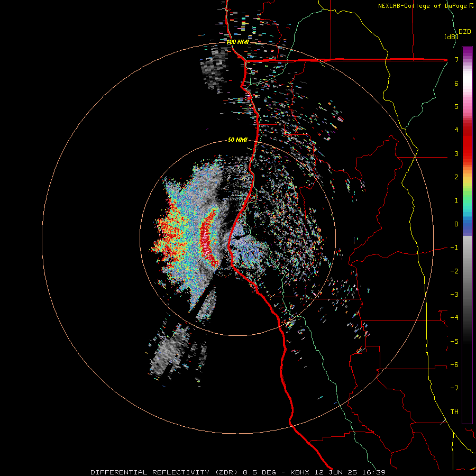Screen dimensions: 476x476
Task: Click the "6" value on the scale
Action: click(x=456, y=83)
